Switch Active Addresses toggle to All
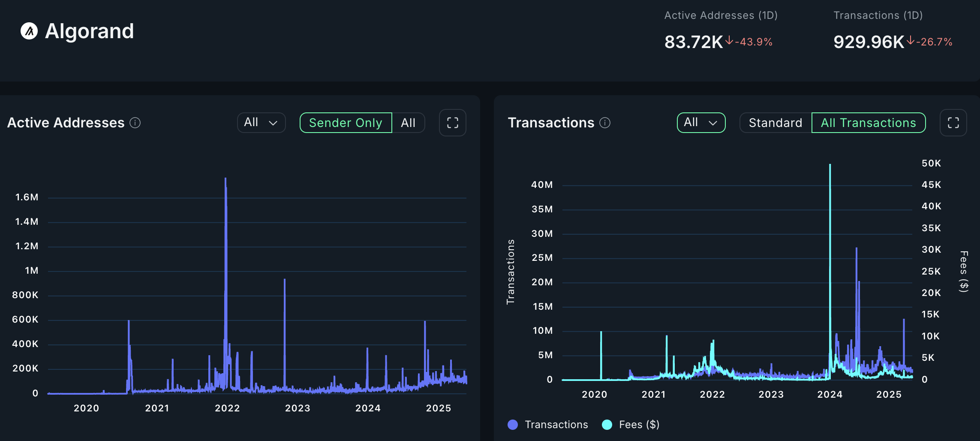The height and width of the screenshot is (441, 980). (408, 123)
